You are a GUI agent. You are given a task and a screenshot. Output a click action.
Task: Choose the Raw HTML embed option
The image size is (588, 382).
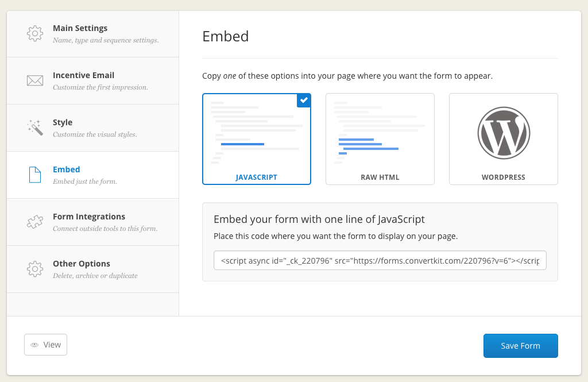coord(380,139)
